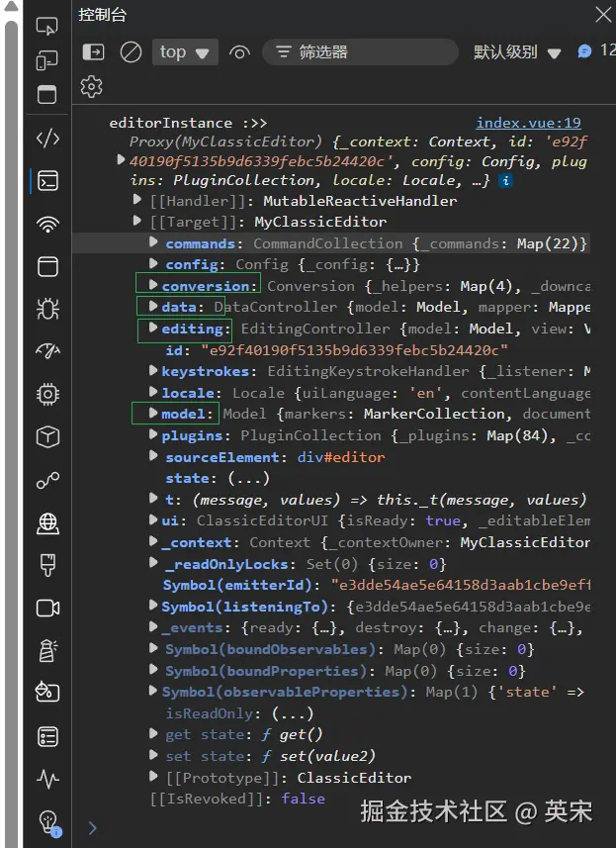616x848 pixels.
Task: Open the Recorder video camera tool
Action: pyautogui.click(x=47, y=609)
